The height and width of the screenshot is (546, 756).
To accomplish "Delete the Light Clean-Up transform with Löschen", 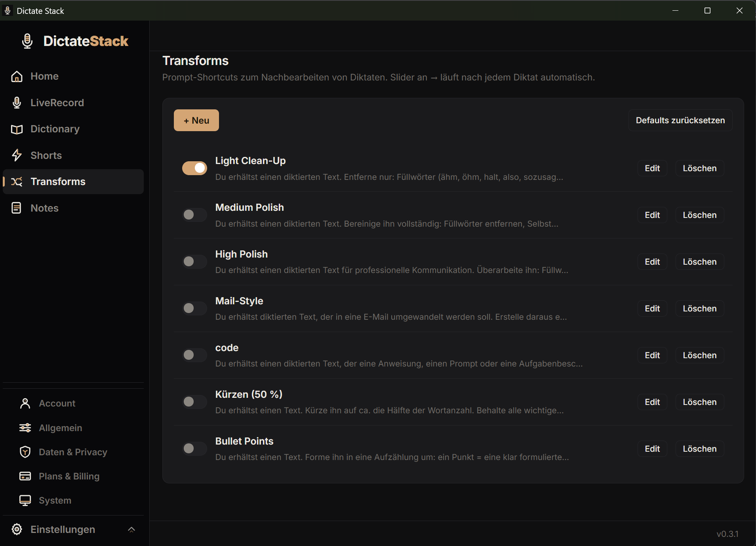I will coord(700,168).
